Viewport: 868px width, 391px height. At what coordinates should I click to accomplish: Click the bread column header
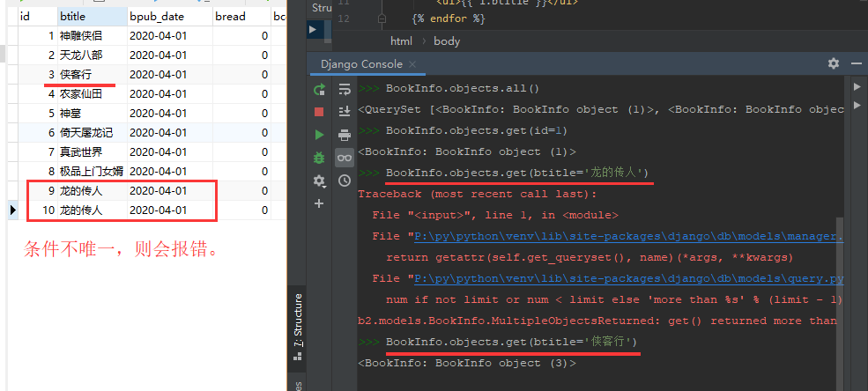(x=241, y=17)
